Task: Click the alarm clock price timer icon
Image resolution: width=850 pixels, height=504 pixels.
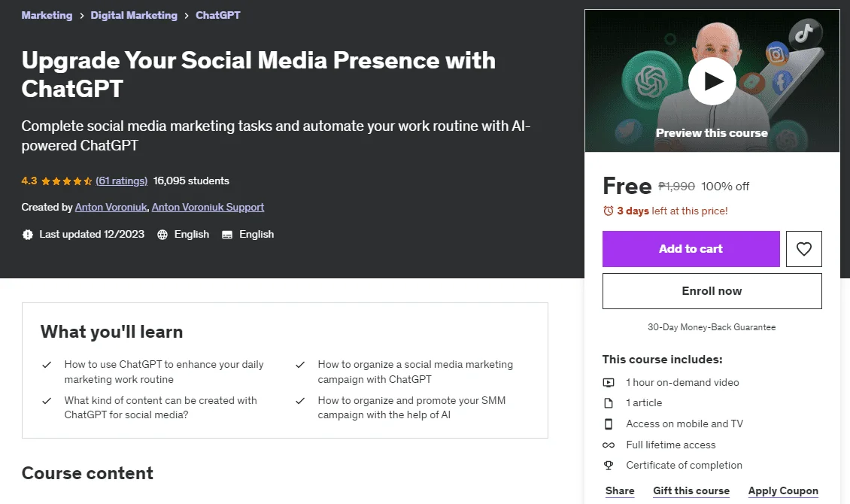Action: point(609,211)
